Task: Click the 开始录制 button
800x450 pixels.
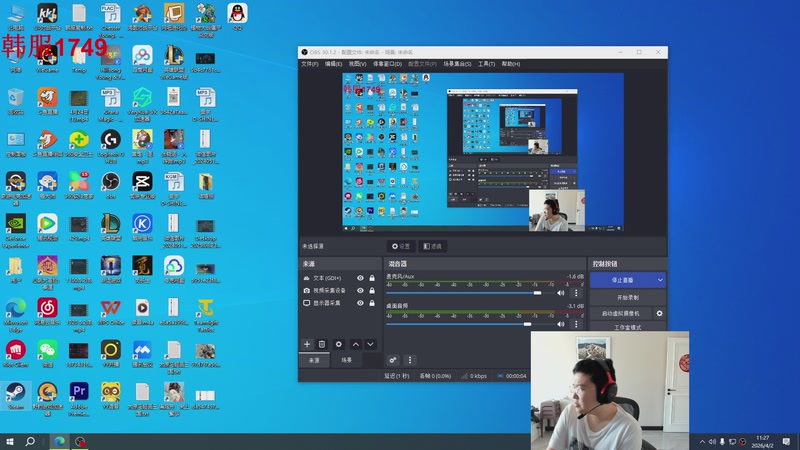Action: 628,297
